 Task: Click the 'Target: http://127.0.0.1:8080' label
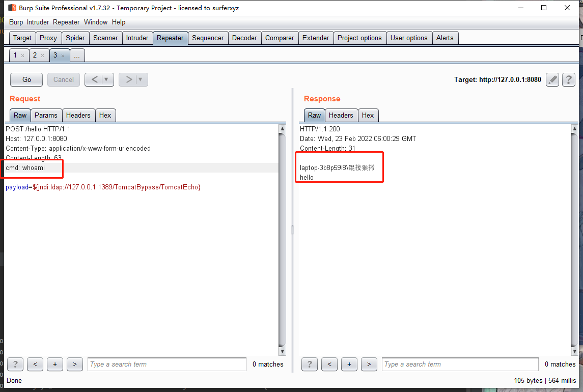tap(497, 79)
